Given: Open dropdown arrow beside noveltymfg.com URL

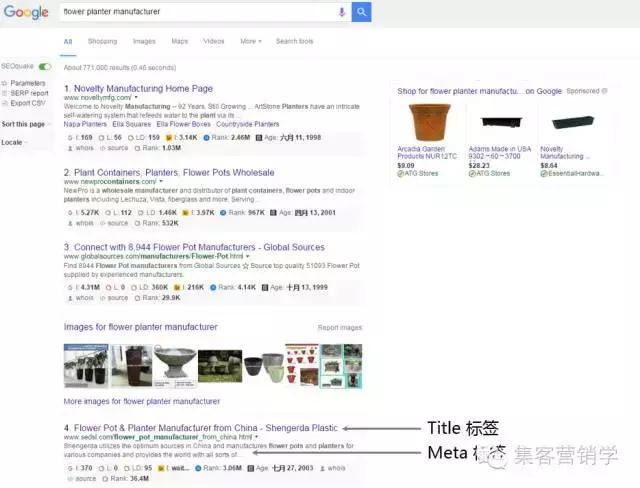Looking at the screenshot, I should (x=136, y=98).
